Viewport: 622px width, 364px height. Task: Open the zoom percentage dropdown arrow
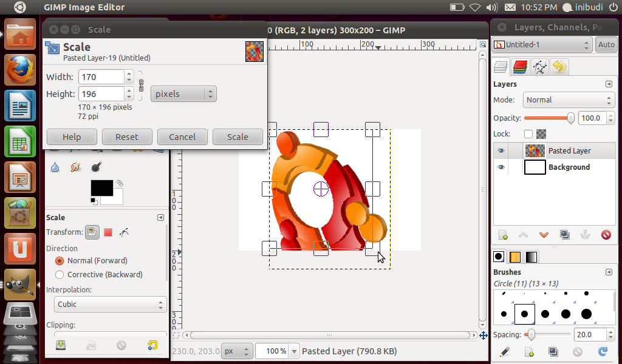click(295, 351)
